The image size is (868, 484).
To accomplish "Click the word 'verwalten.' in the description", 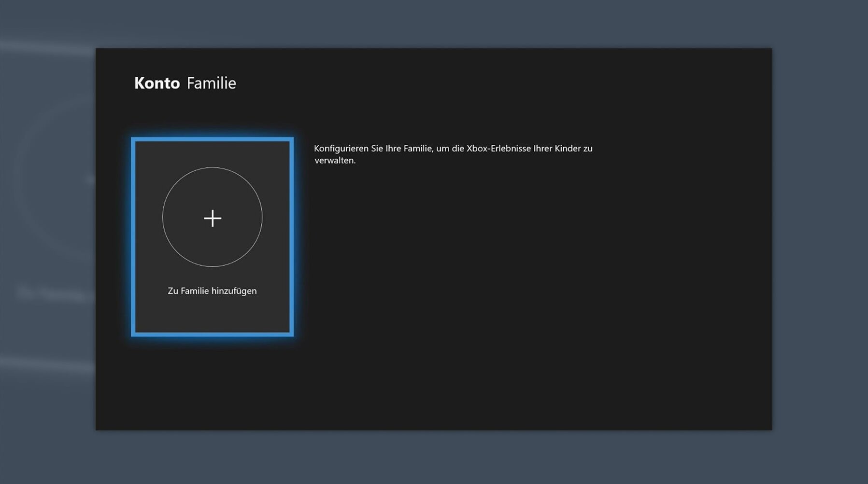I will [x=335, y=161].
